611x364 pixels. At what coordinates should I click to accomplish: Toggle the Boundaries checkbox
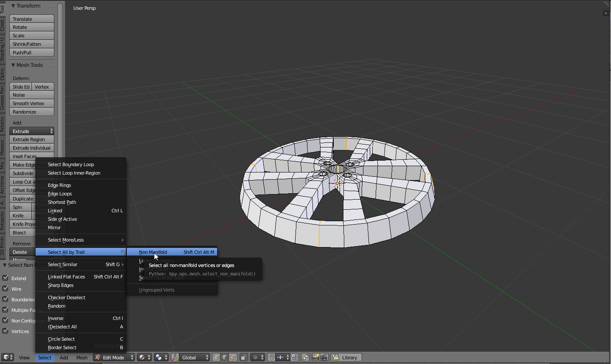[x=6, y=299]
